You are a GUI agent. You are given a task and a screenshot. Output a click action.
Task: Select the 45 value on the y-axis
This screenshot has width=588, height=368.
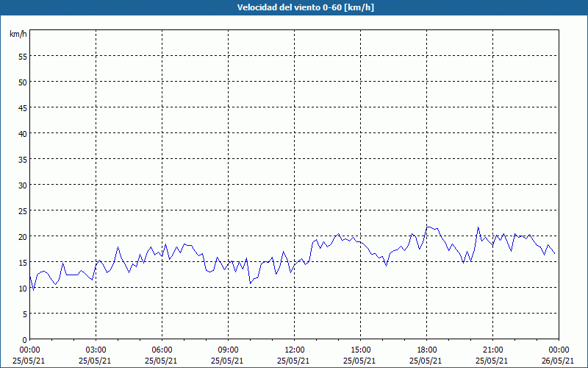(23, 108)
